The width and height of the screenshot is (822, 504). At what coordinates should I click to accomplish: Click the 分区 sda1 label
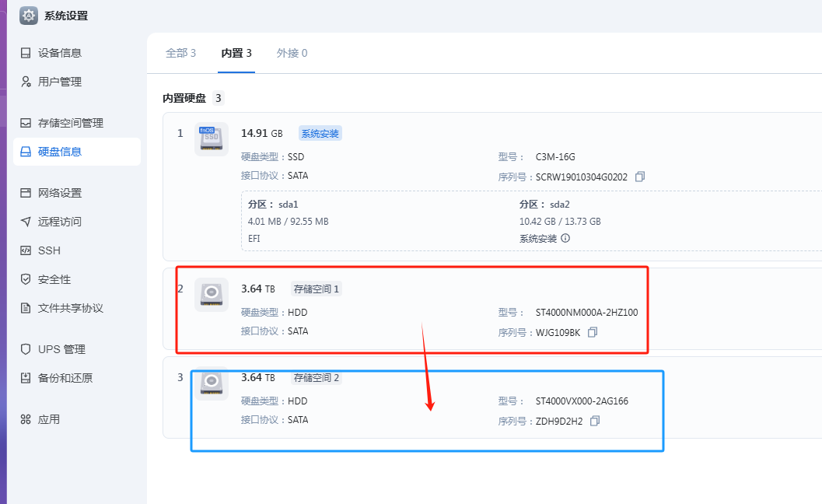(273, 205)
